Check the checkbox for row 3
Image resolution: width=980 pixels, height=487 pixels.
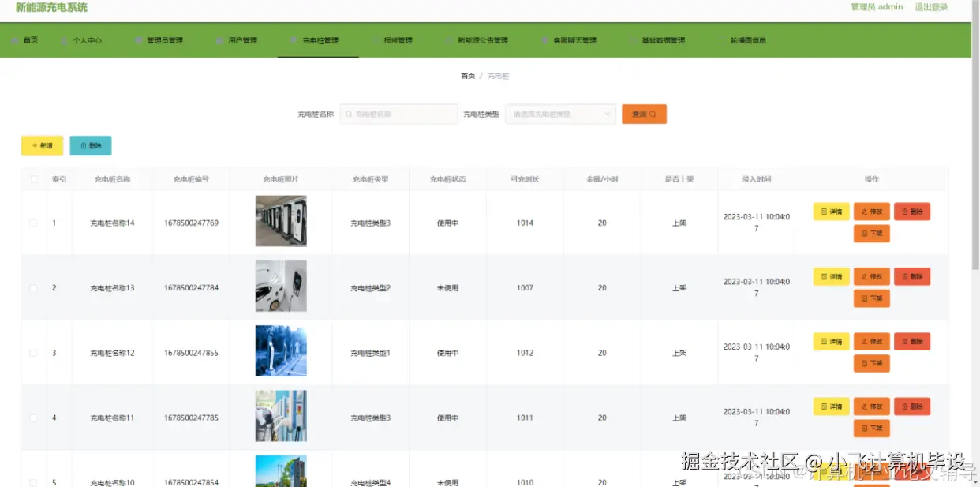tap(33, 352)
